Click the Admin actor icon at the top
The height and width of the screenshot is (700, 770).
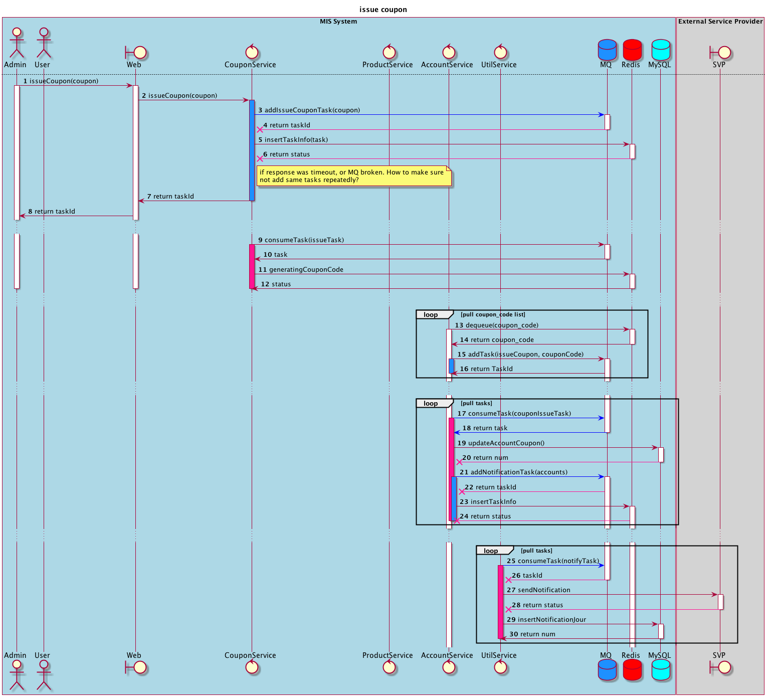[17, 43]
